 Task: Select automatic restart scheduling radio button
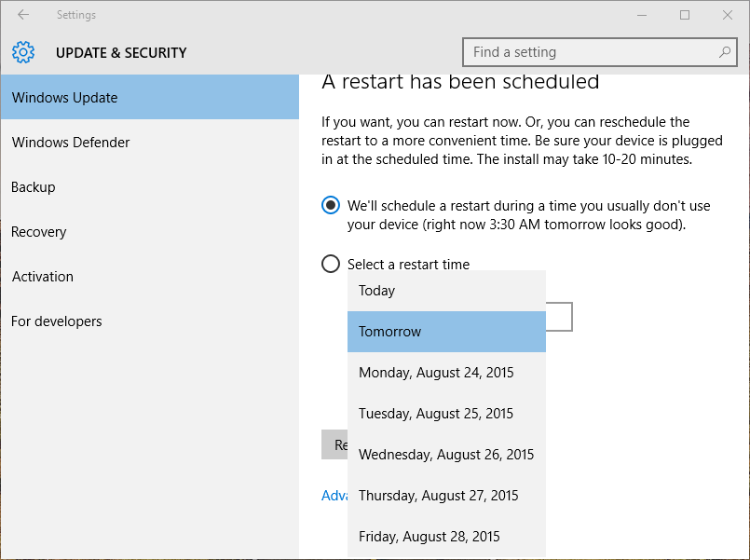[x=331, y=205]
